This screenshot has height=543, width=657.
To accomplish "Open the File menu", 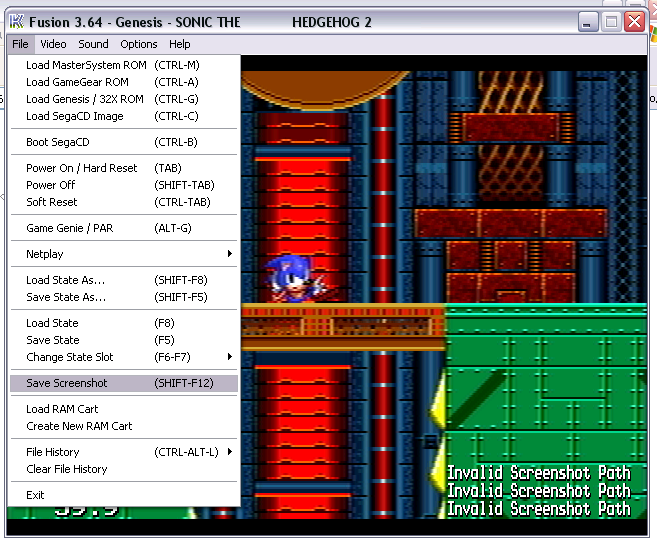I will (x=20, y=44).
